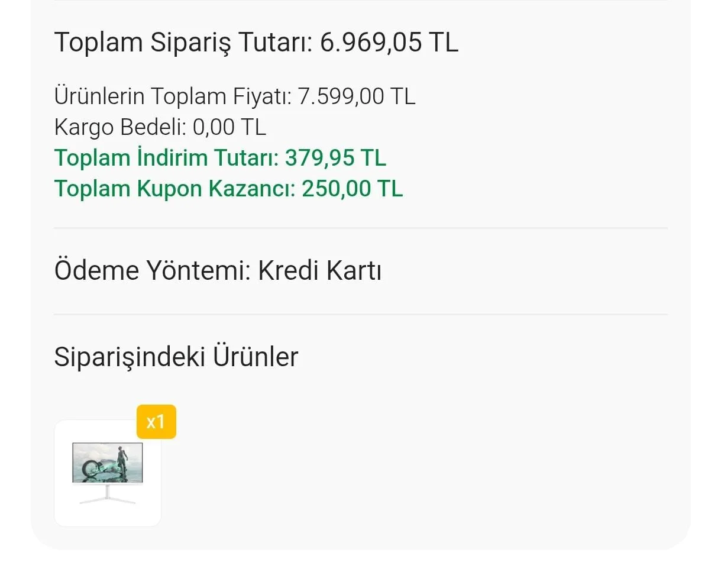This screenshot has width=721, height=588.
Task: Select the 'Siparişindeki Ürünler' heading
Action: click(176, 357)
